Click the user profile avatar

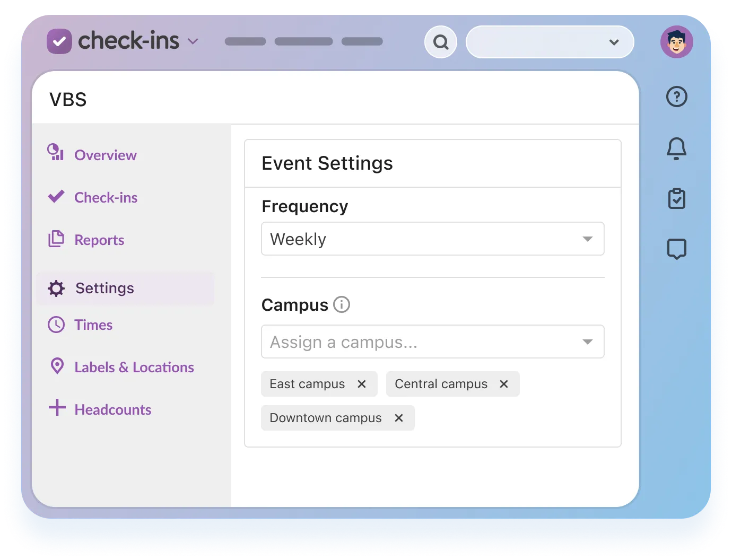point(676,42)
